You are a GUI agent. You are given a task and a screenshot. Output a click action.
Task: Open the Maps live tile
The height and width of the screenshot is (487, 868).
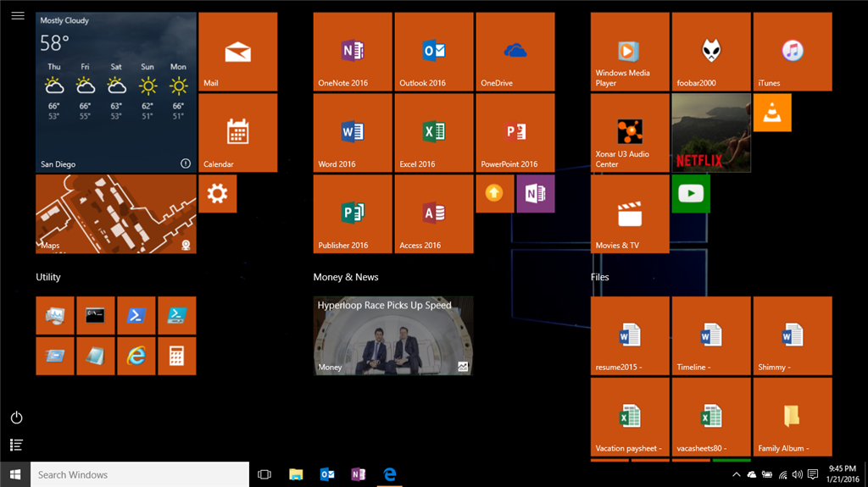(116, 214)
